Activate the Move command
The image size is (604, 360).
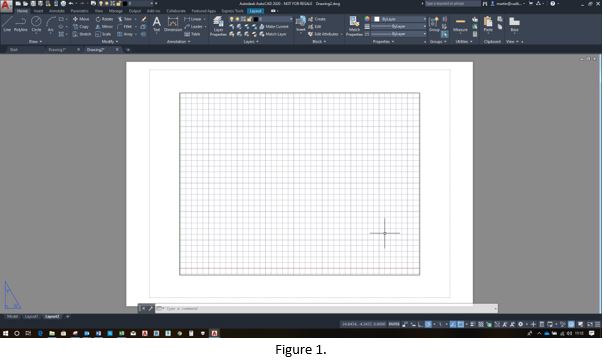(x=81, y=19)
